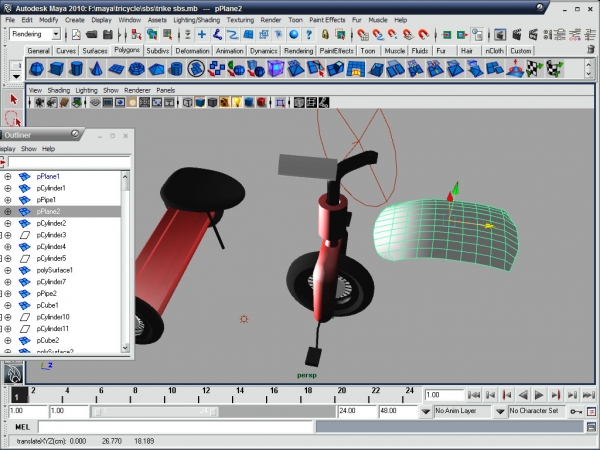
Task: Click the MEL command input field
Action: tap(176, 427)
